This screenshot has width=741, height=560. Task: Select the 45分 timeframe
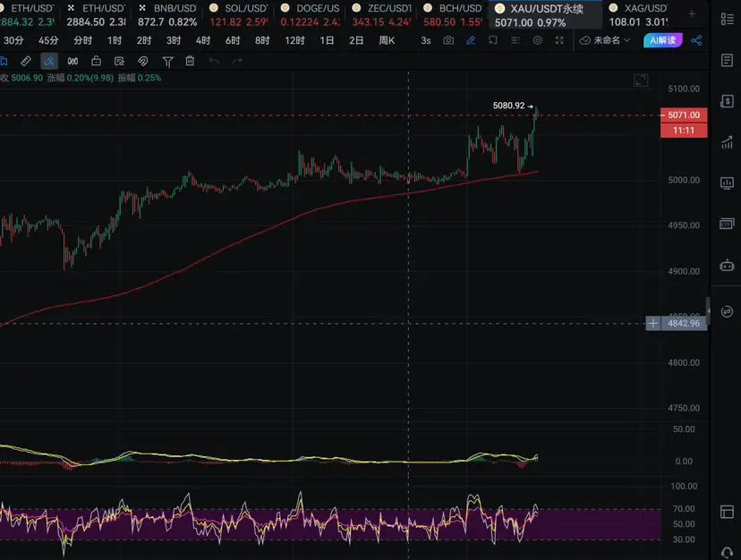point(48,40)
